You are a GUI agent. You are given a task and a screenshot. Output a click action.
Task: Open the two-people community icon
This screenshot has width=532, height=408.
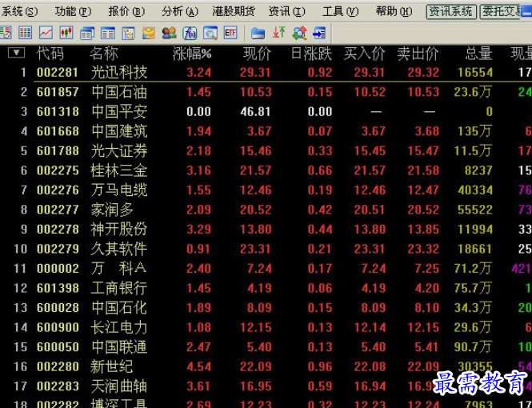click(169, 33)
